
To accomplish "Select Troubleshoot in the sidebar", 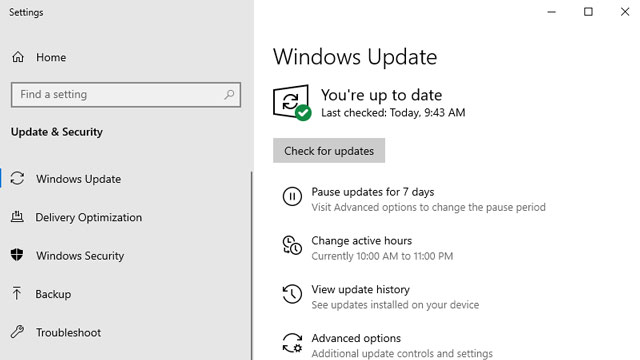I will click(x=68, y=332).
